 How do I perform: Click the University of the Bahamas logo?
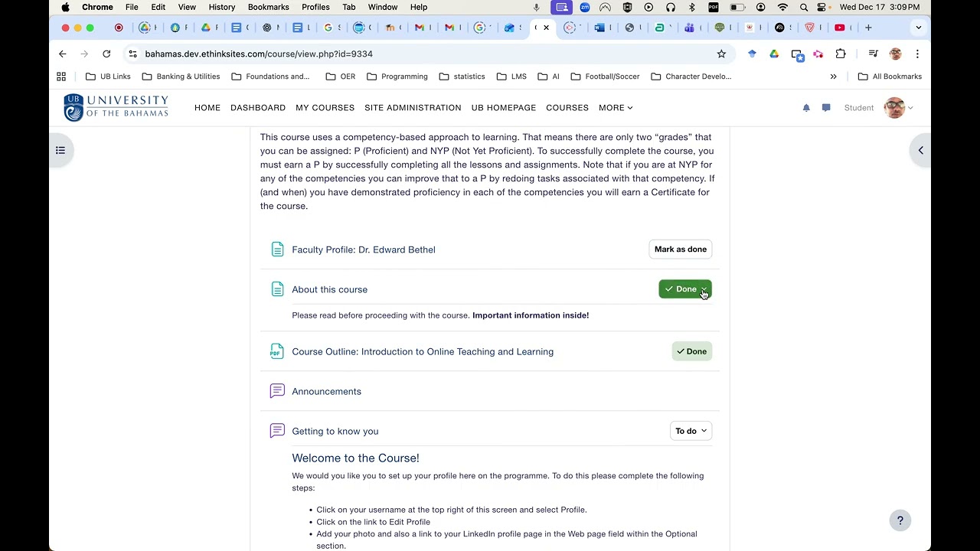pyautogui.click(x=116, y=107)
